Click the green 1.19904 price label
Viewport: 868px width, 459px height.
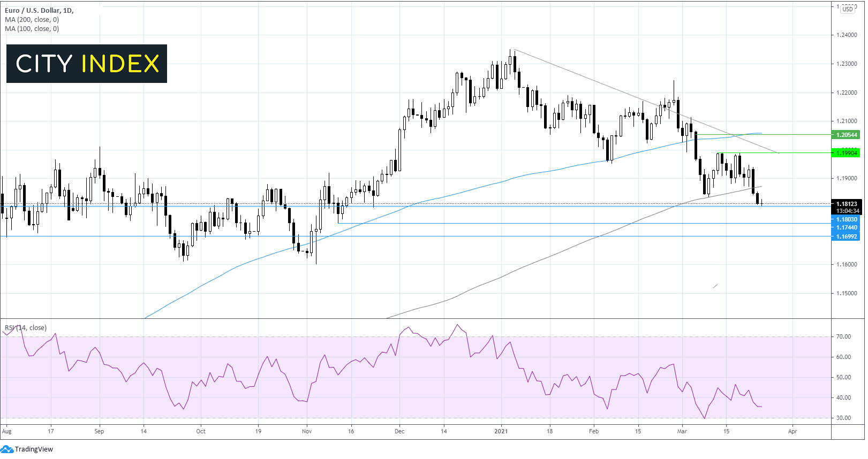847,153
